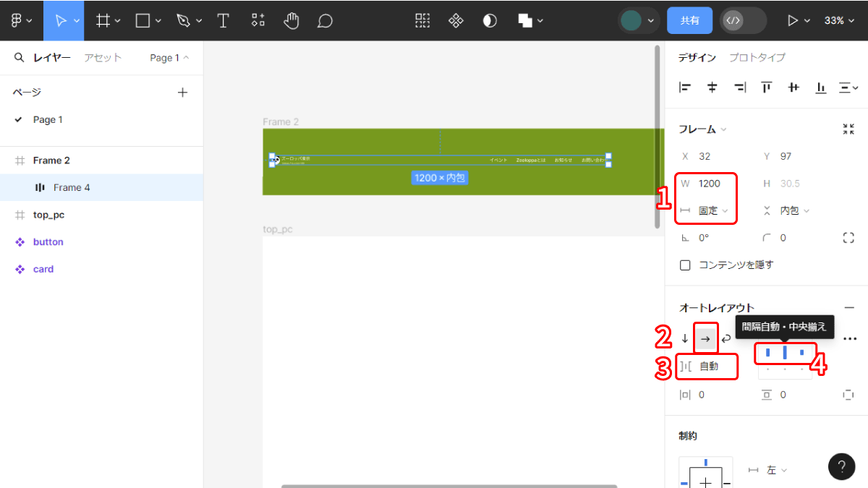Click the align top icon
868x488 pixels.
(766, 87)
